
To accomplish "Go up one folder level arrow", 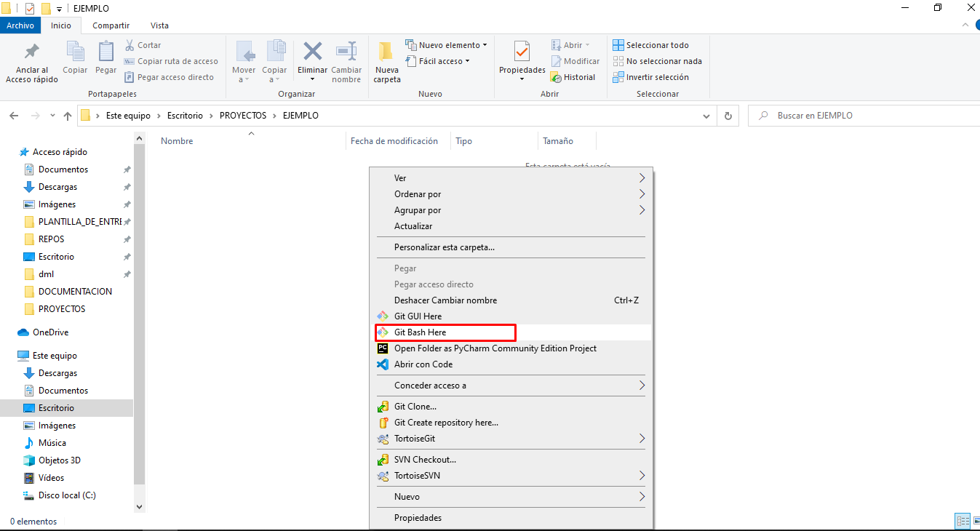I will [68, 116].
